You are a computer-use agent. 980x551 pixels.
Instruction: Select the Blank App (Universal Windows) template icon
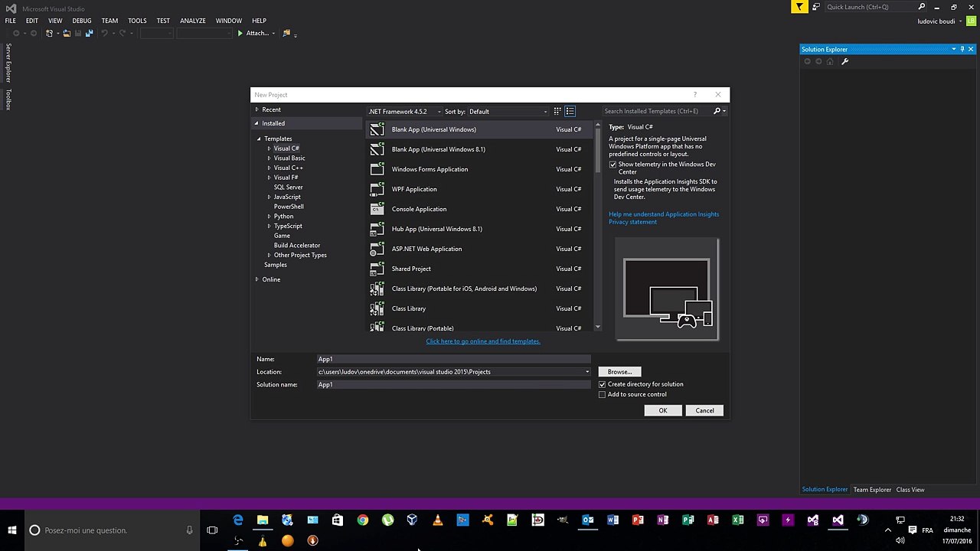377,129
